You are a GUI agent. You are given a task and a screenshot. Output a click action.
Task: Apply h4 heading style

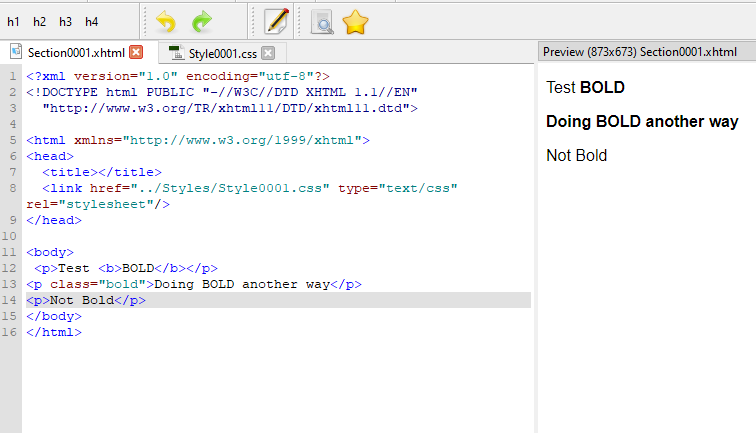tap(91, 22)
